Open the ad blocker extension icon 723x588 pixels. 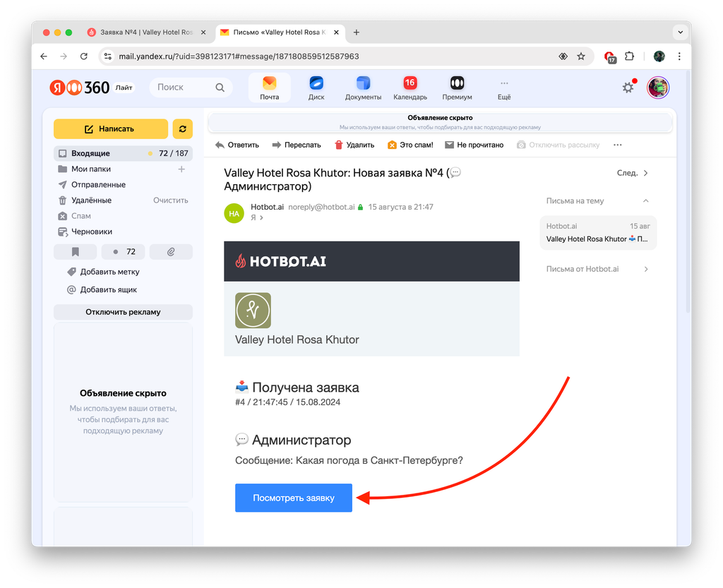609,56
